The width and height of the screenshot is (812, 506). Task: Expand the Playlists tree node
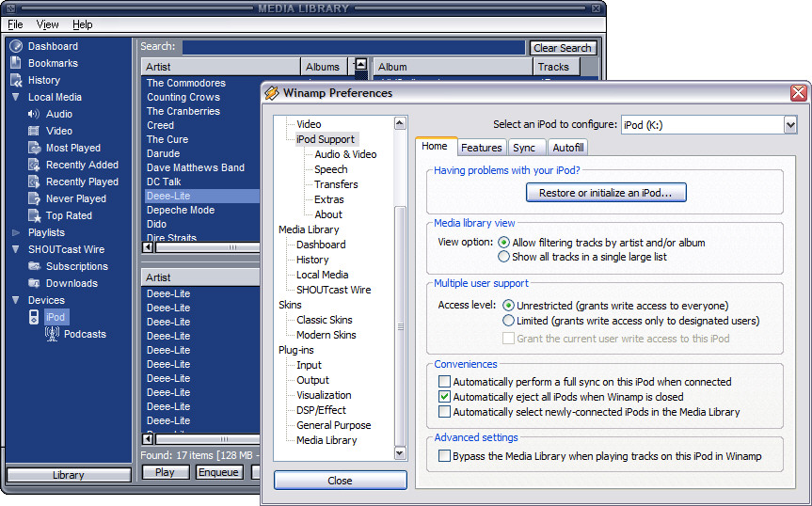point(16,232)
